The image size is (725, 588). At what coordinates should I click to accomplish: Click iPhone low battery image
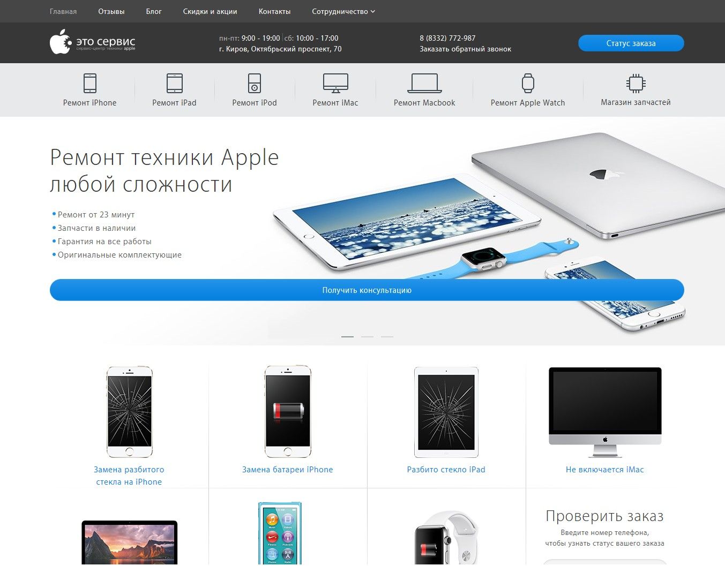click(x=288, y=411)
